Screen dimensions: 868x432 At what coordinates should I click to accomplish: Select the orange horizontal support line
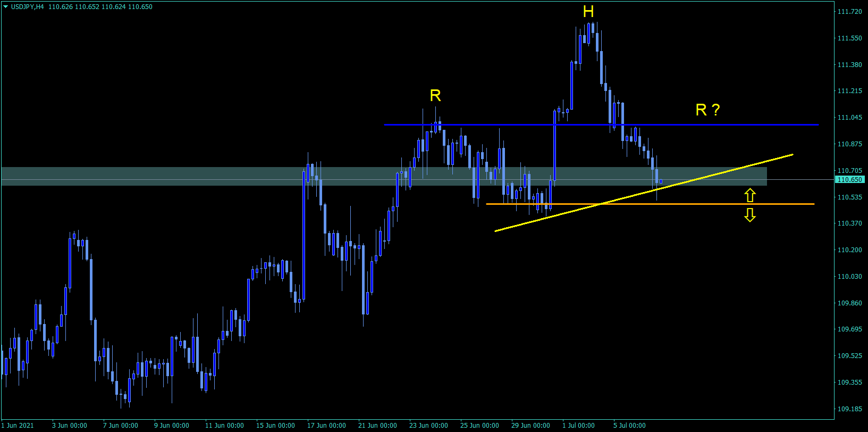pyautogui.click(x=650, y=204)
